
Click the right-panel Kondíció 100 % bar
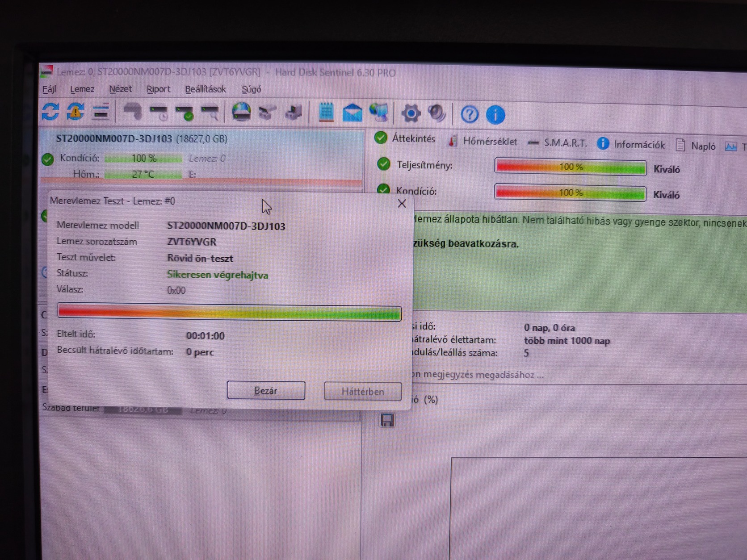570,193
